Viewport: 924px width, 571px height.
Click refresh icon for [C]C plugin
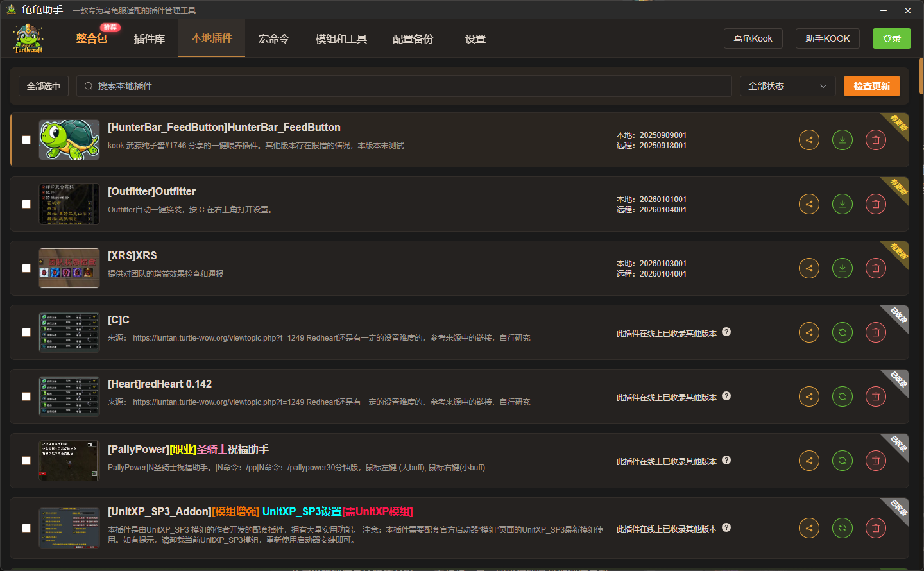[x=842, y=332]
